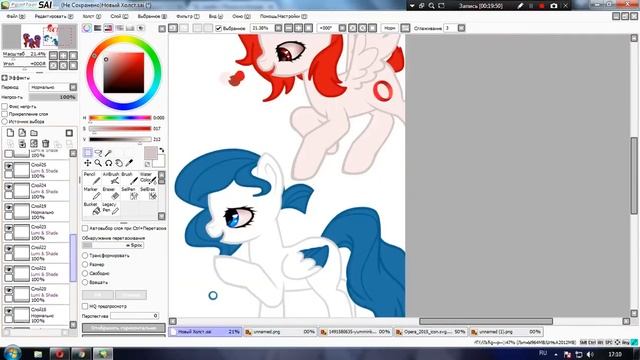Select the Источник выбора radio option
The height and width of the screenshot is (360, 640).
click(4, 121)
